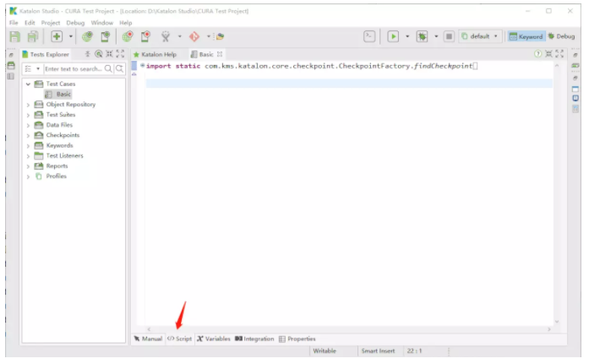The width and height of the screenshot is (589, 364).
Task: Click the Link with Editor icon in Tests Explorer
Action: coord(99,54)
